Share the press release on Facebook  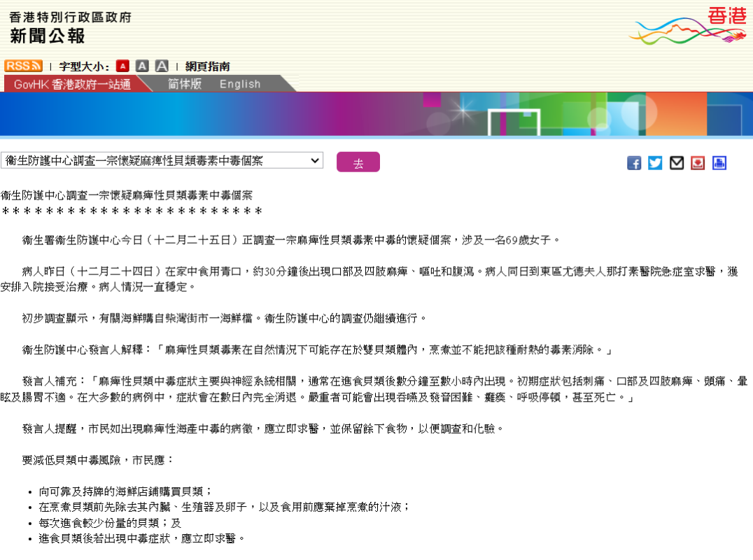point(634,163)
